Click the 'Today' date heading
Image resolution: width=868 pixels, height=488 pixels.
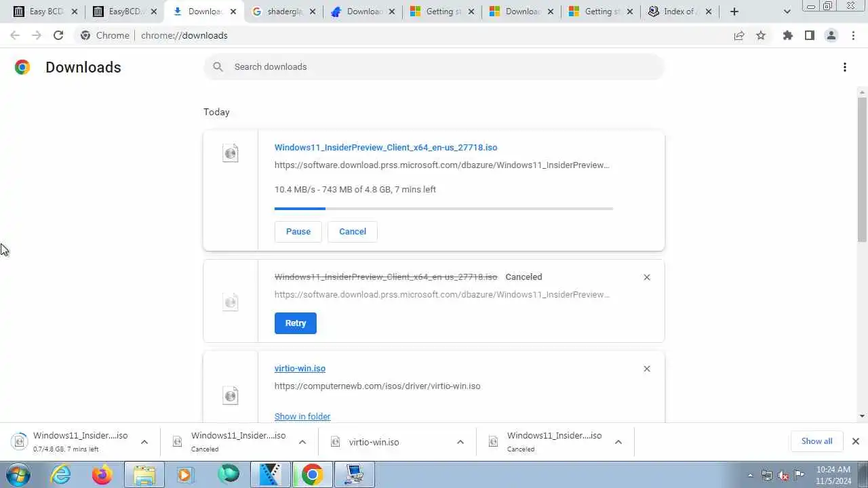pyautogui.click(x=216, y=112)
